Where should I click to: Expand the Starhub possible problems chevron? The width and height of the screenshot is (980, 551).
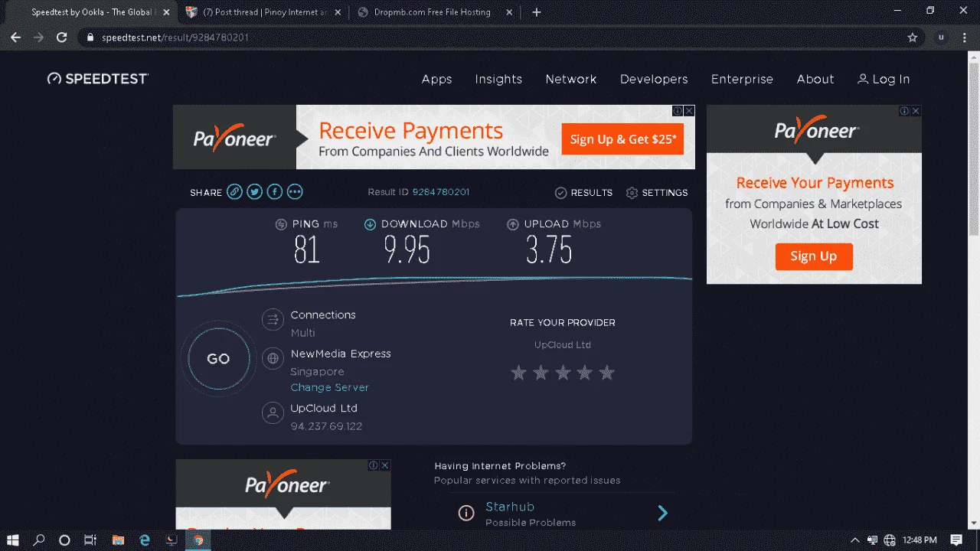point(663,513)
